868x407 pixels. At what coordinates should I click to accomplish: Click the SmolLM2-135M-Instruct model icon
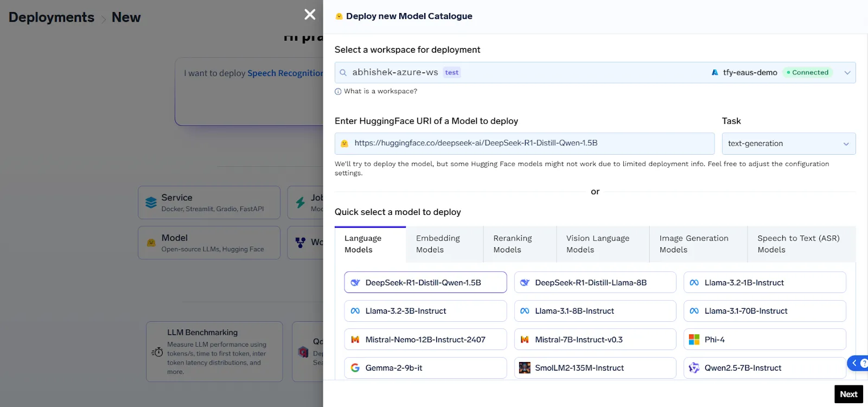(x=525, y=368)
